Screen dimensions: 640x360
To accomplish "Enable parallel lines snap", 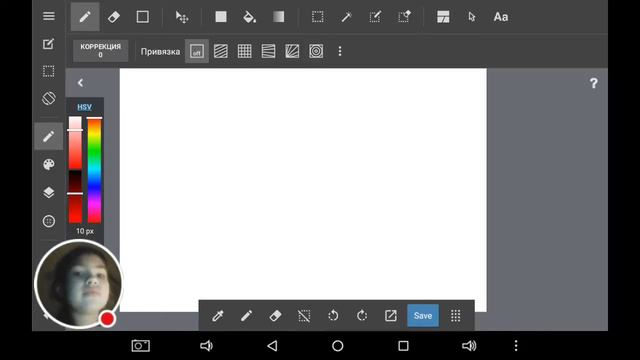I will pyautogui.click(x=221, y=51).
